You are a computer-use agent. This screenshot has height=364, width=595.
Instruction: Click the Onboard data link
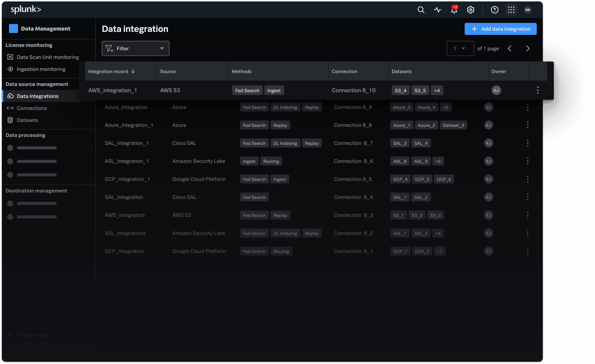click(x=33, y=335)
